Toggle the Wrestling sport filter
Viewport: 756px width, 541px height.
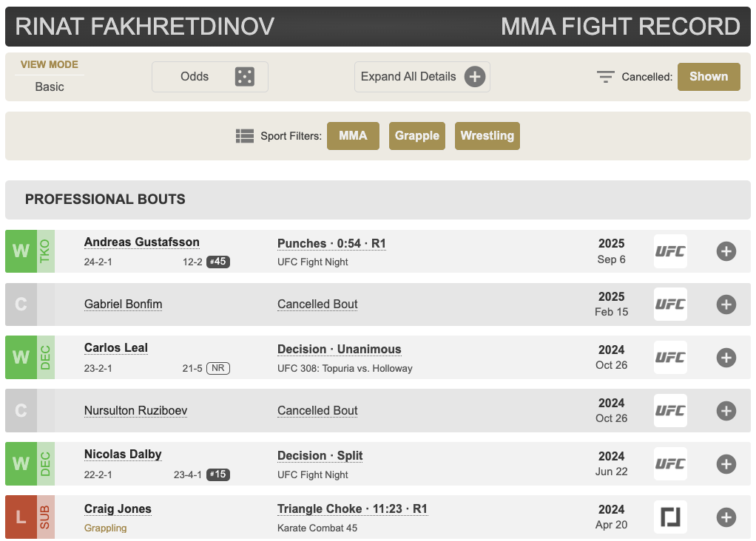tap(487, 136)
